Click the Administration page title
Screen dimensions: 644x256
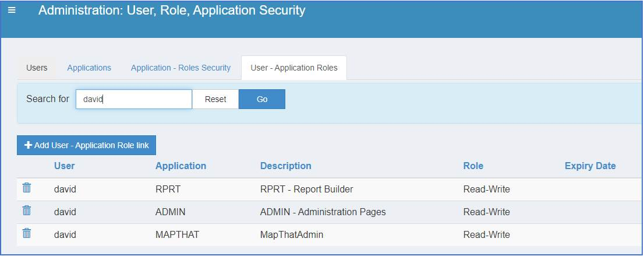click(x=172, y=10)
